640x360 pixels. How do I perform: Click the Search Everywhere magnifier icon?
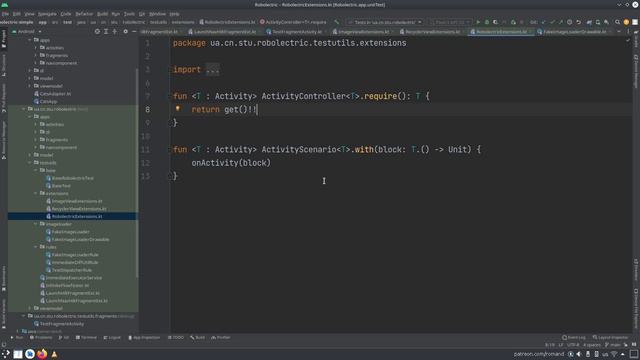(617, 22)
